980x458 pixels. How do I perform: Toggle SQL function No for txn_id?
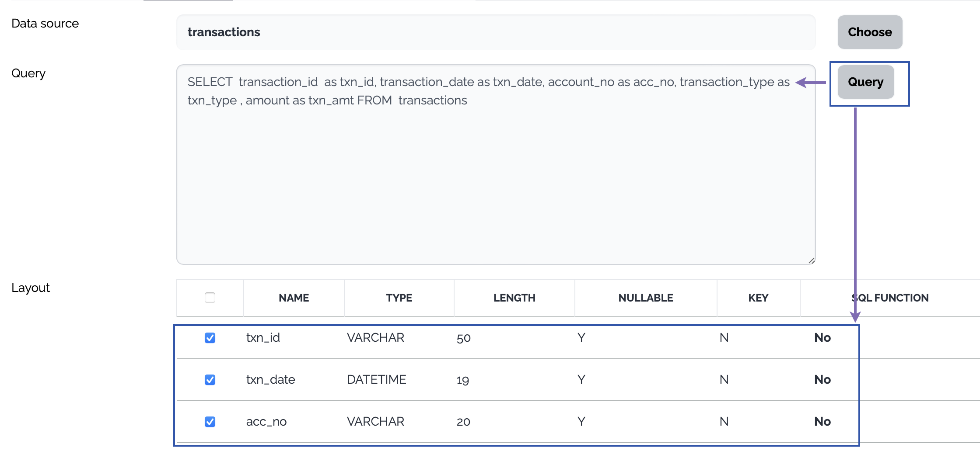tap(822, 338)
